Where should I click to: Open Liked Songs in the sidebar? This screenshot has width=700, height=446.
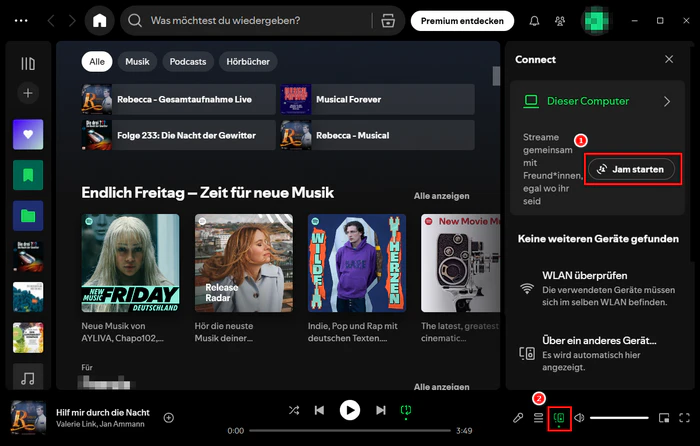tap(28, 134)
